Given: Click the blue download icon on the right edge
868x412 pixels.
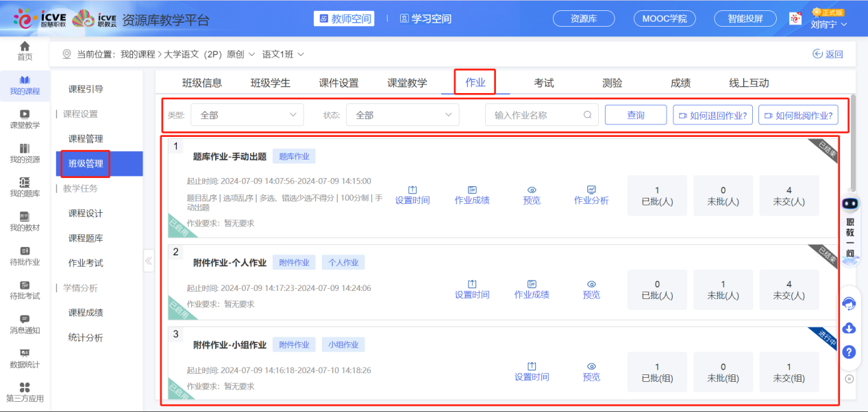Looking at the screenshot, I should [x=849, y=328].
